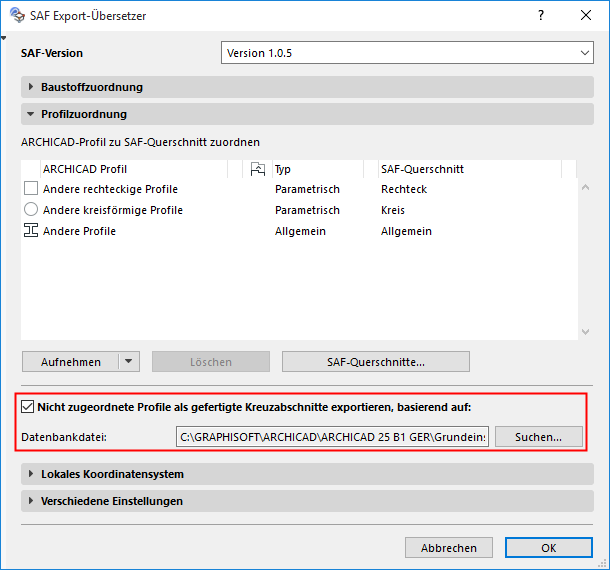Click the small collapse arrow under the title icon
Viewport: 610px width, 570px height.
(4, 38)
